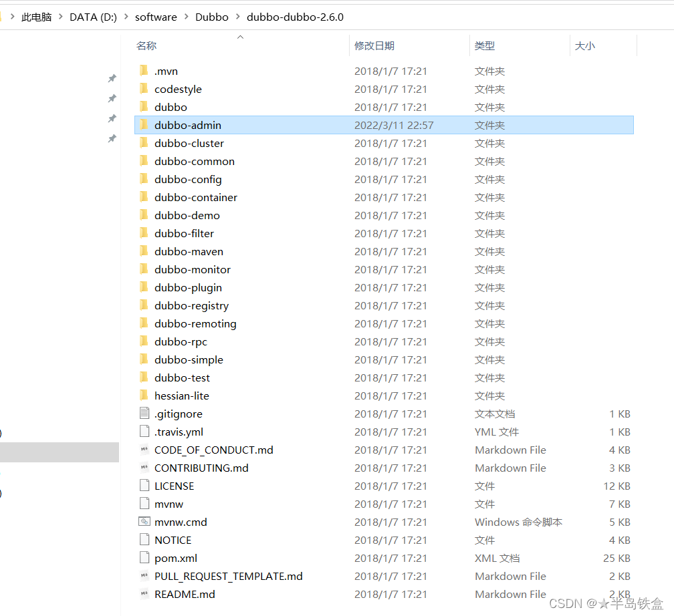Click the LICENSE file icon
Image resolution: width=674 pixels, height=616 pixels.
[144, 486]
